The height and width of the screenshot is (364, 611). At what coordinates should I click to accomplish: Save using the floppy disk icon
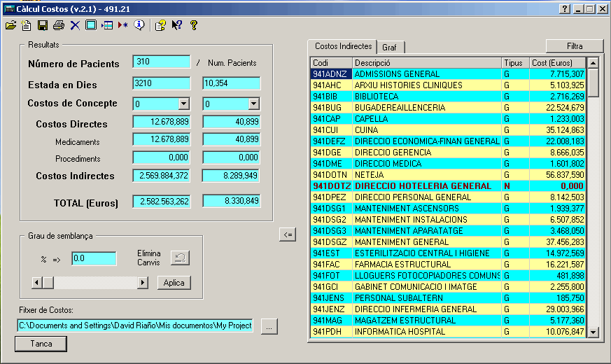coord(43,25)
